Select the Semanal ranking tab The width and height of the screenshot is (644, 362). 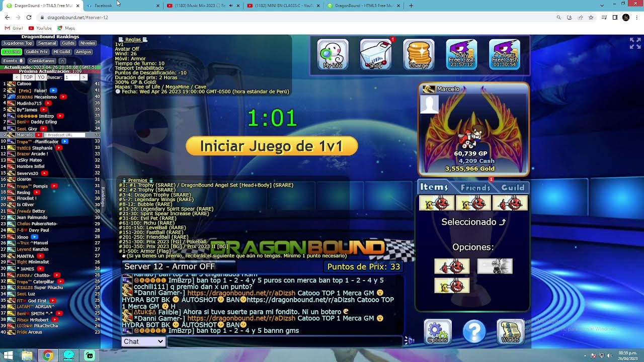pos(47,43)
